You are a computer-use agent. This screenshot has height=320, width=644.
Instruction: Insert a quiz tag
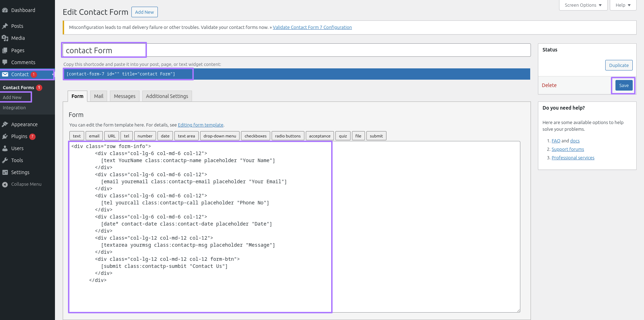point(343,136)
